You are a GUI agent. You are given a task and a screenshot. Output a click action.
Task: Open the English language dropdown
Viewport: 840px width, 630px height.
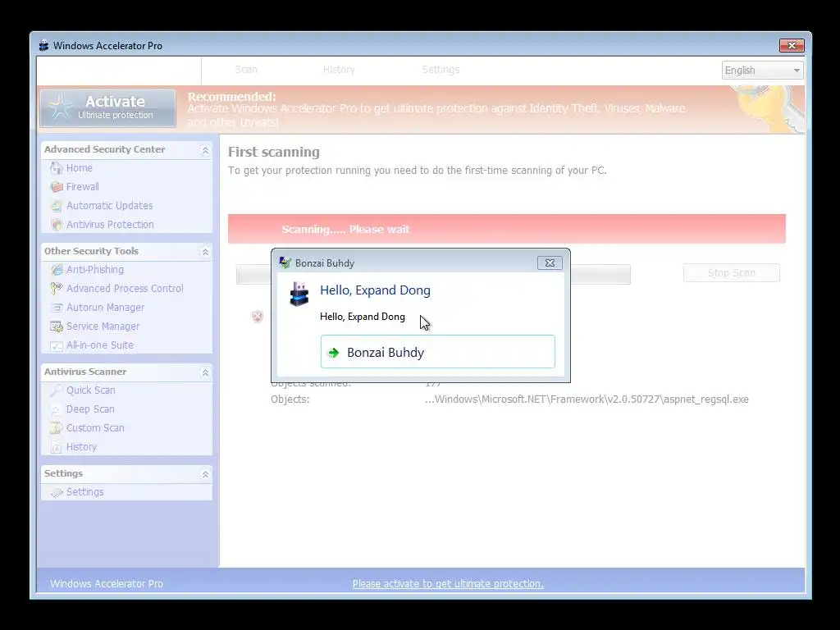(762, 71)
